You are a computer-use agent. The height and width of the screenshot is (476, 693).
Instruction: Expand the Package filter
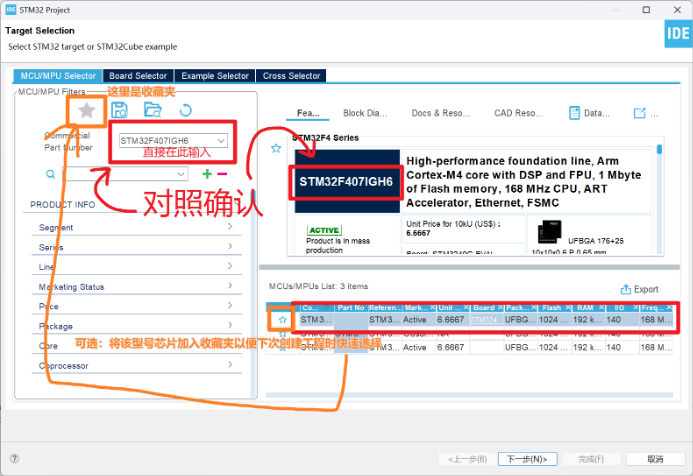pyautogui.click(x=137, y=326)
